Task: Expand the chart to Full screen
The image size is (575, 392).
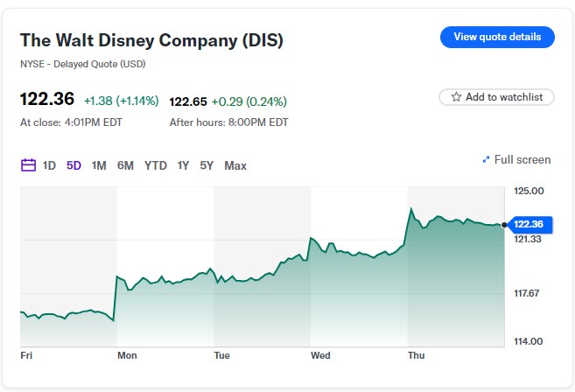Action: (516, 159)
